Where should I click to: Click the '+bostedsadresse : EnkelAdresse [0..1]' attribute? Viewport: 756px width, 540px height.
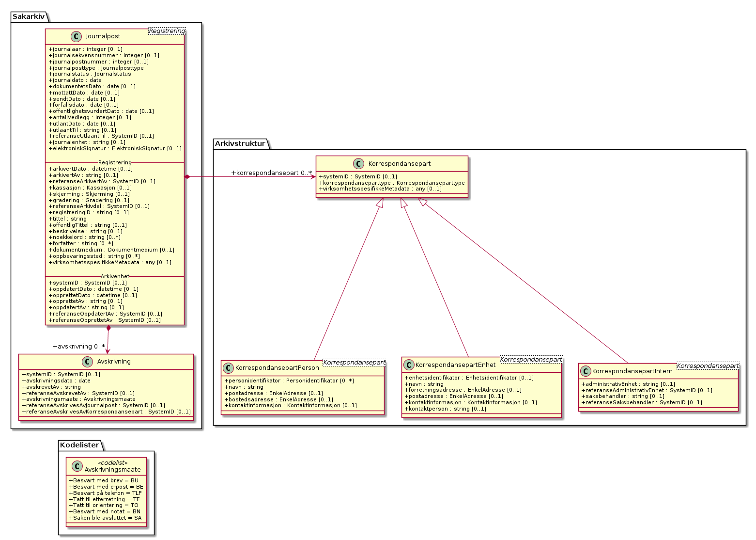point(279,400)
